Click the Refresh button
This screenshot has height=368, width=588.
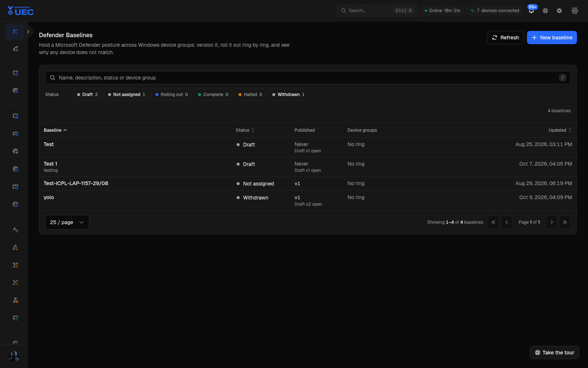click(x=505, y=38)
